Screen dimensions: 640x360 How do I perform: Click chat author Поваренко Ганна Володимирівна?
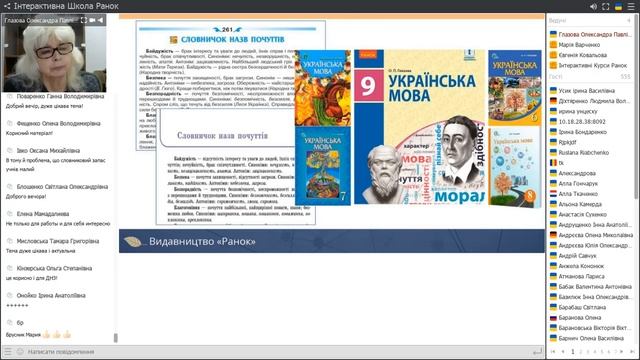coord(60,96)
